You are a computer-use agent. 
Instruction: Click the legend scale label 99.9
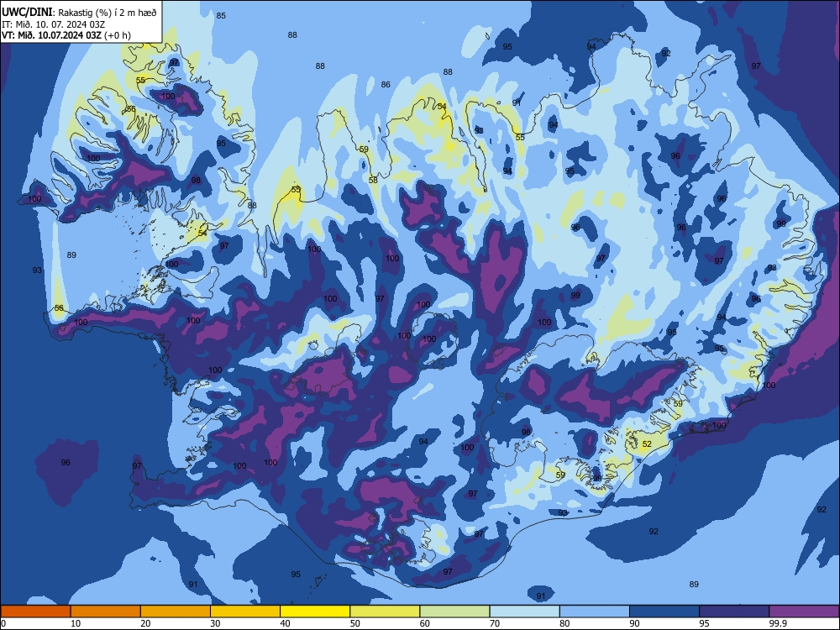(x=778, y=623)
